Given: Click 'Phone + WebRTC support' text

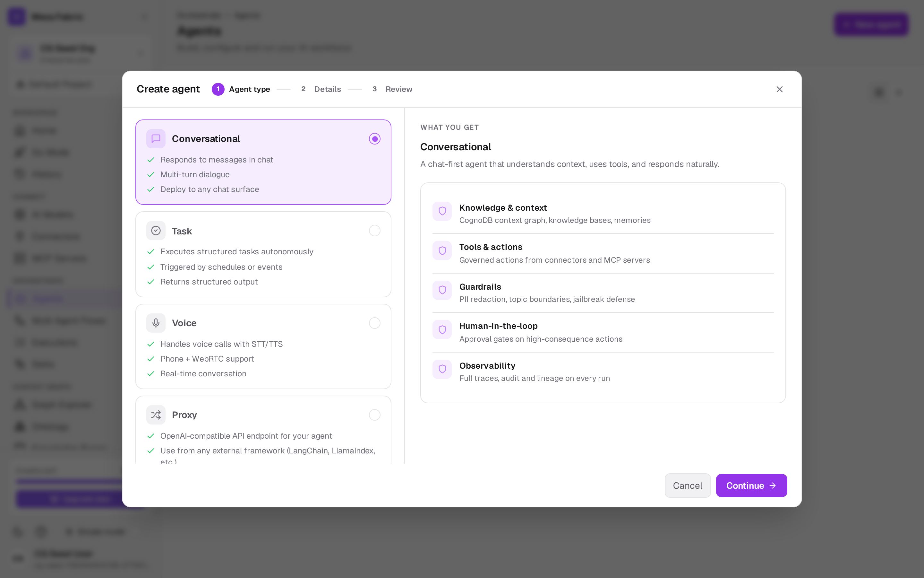Looking at the screenshot, I should coord(207,359).
